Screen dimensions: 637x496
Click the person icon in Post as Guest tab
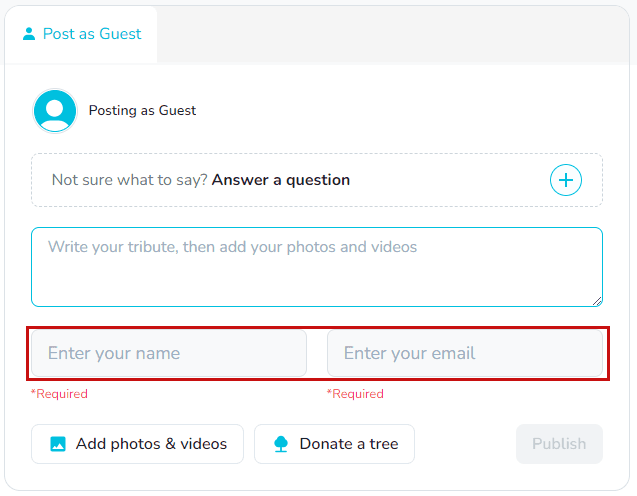pyautogui.click(x=29, y=34)
